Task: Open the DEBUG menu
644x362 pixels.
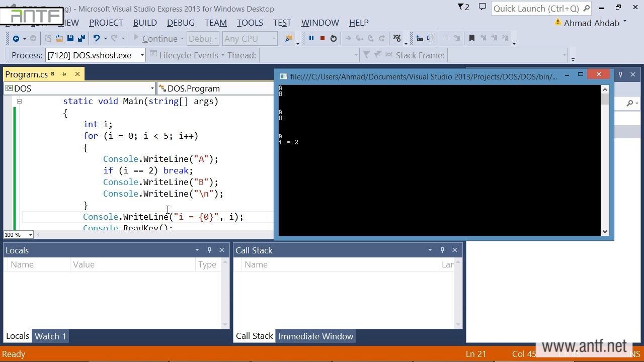Action: point(181,23)
